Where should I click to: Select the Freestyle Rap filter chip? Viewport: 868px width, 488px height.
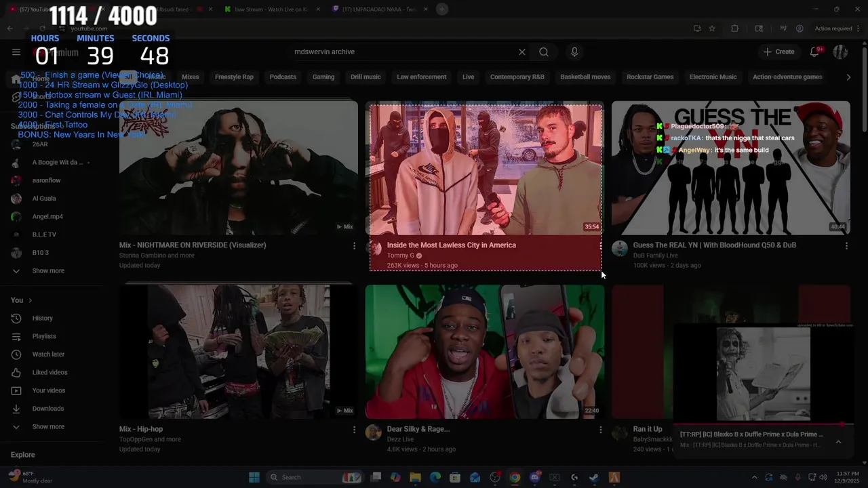[x=234, y=77]
